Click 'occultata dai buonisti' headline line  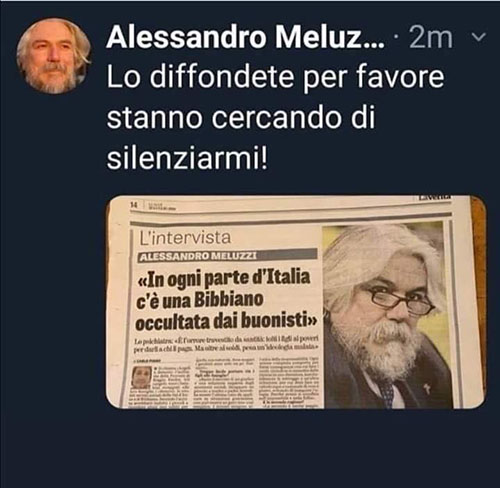point(226,321)
